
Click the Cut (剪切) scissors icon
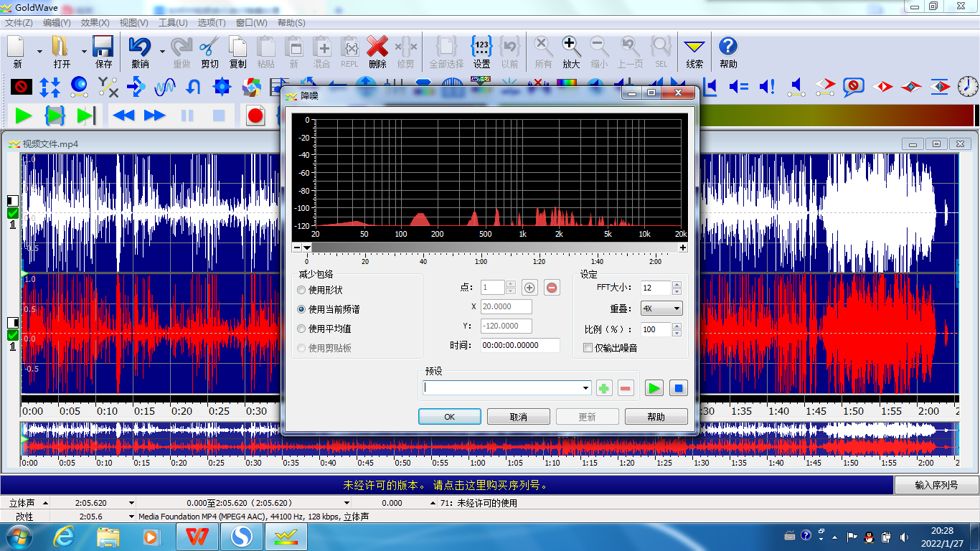pyautogui.click(x=209, y=47)
